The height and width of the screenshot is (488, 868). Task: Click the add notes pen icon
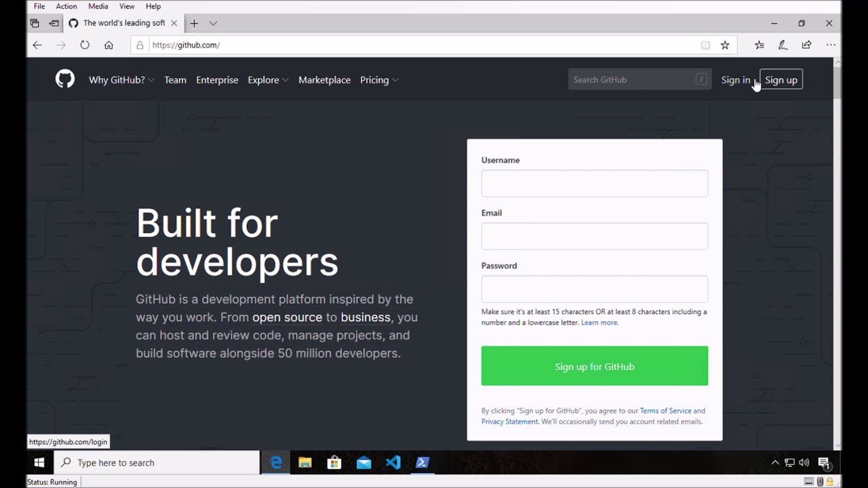point(783,45)
